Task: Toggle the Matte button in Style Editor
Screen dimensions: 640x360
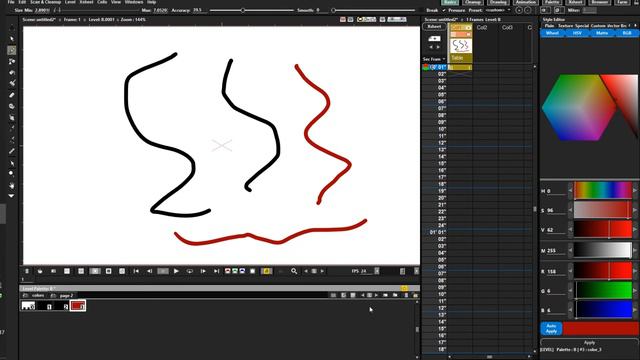Action: [x=602, y=33]
